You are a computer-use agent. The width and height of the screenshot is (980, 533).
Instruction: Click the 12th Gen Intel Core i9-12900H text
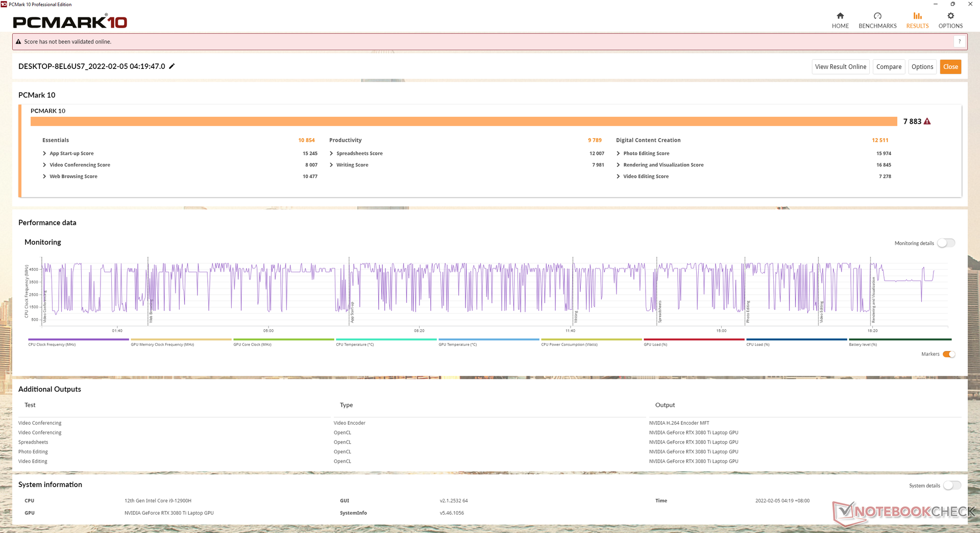(x=158, y=501)
